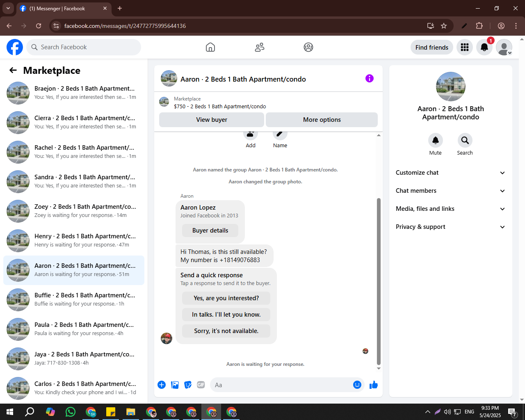
Task: Expand Chat members section
Action: point(451,191)
